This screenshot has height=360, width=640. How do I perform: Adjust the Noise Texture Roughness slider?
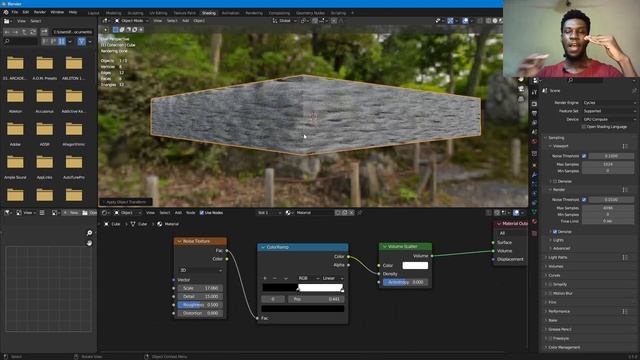click(x=200, y=305)
